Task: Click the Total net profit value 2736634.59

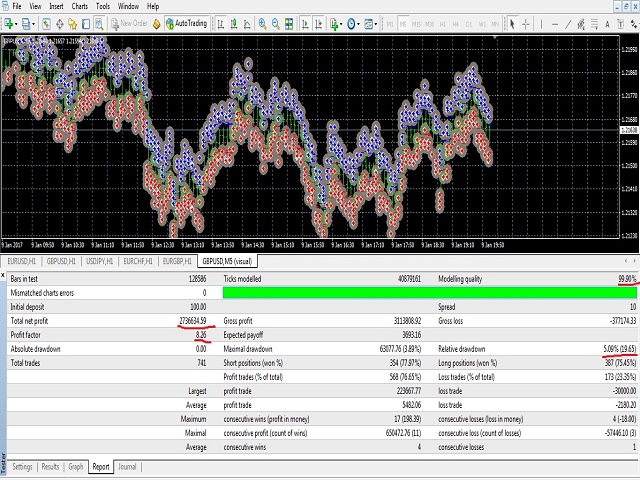Action: [193, 321]
